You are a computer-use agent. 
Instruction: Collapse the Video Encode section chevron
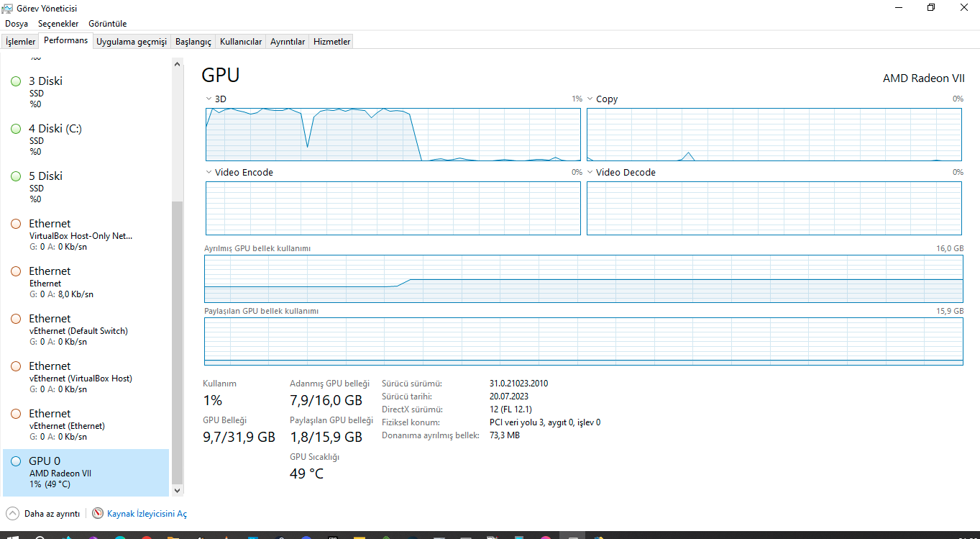pos(209,172)
